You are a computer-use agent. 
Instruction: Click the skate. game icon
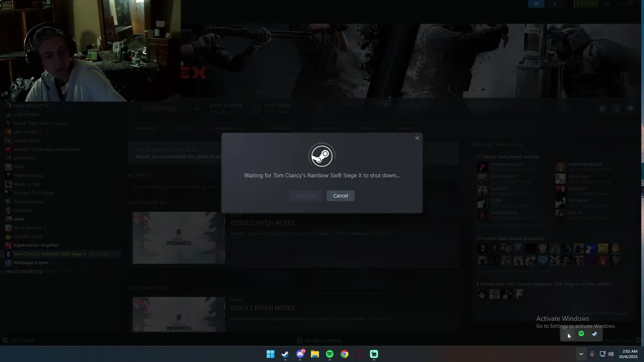coord(9,219)
